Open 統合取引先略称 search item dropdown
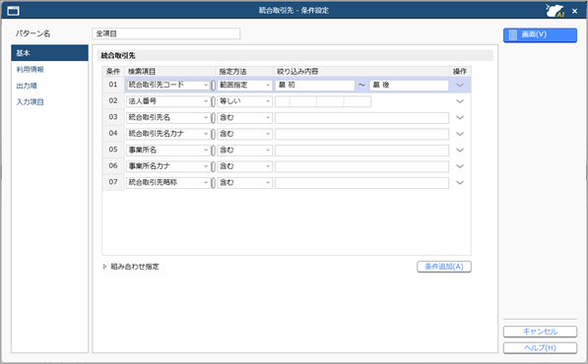Viewport: 588px width, 364px height. click(167, 183)
